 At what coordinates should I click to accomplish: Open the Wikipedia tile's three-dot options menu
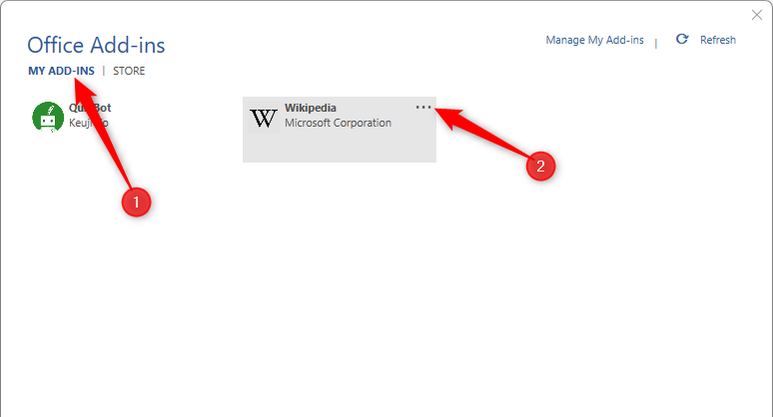click(423, 107)
